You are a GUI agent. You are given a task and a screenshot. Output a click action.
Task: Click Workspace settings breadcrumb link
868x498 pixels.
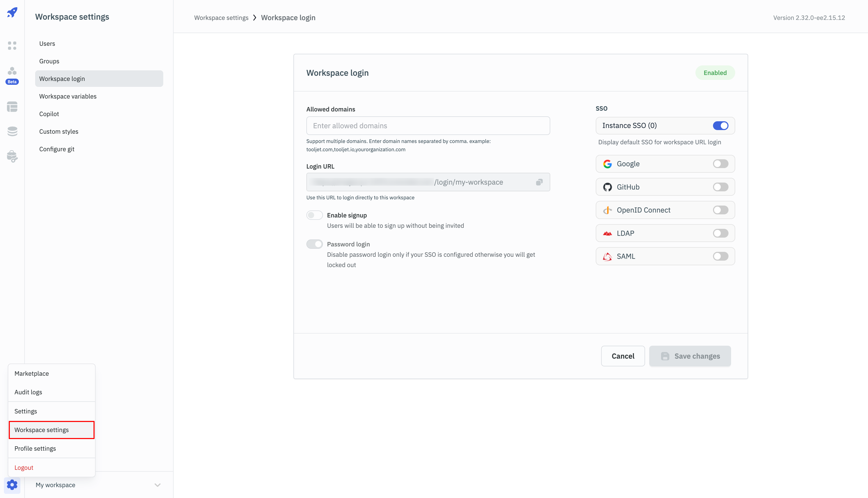click(x=221, y=18)
